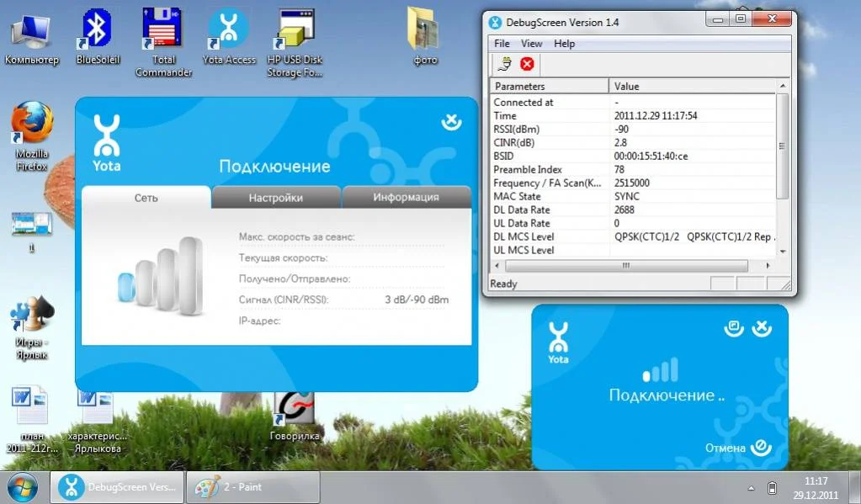The height and width of the screenshot is (504, 861).
Task: Click the Parameters column header
Action: click(549, 86)
